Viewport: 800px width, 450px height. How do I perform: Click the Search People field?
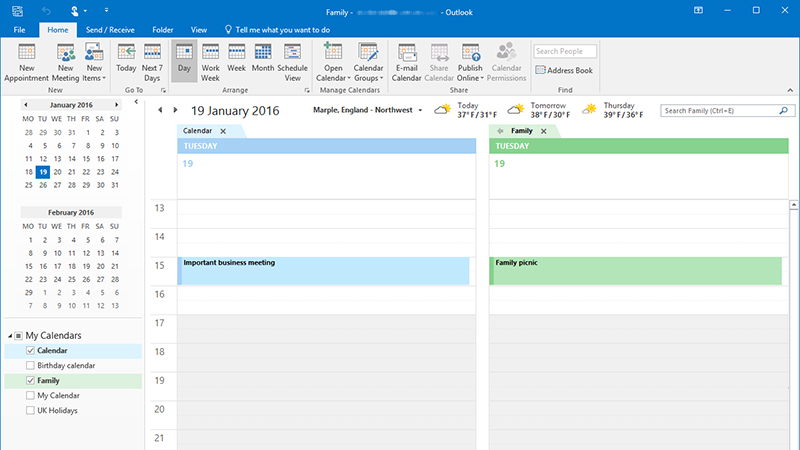click(565, 51)
